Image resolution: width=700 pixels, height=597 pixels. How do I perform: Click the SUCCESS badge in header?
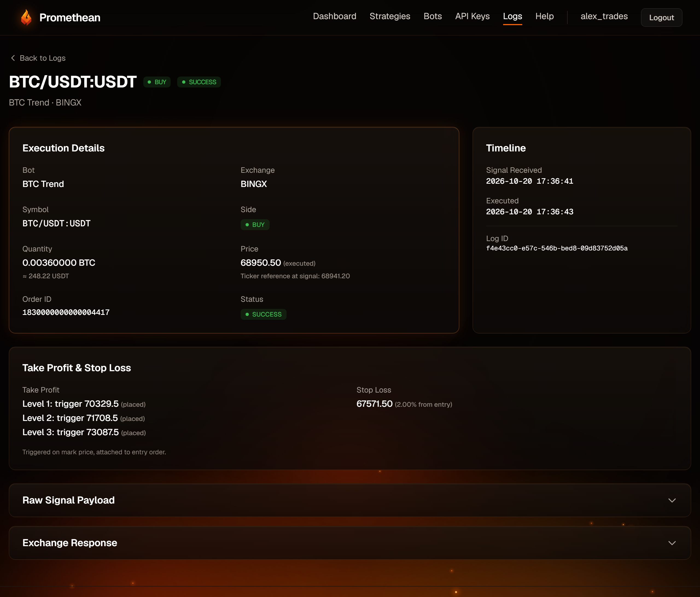pyautogui.click(x=199, y=82)
